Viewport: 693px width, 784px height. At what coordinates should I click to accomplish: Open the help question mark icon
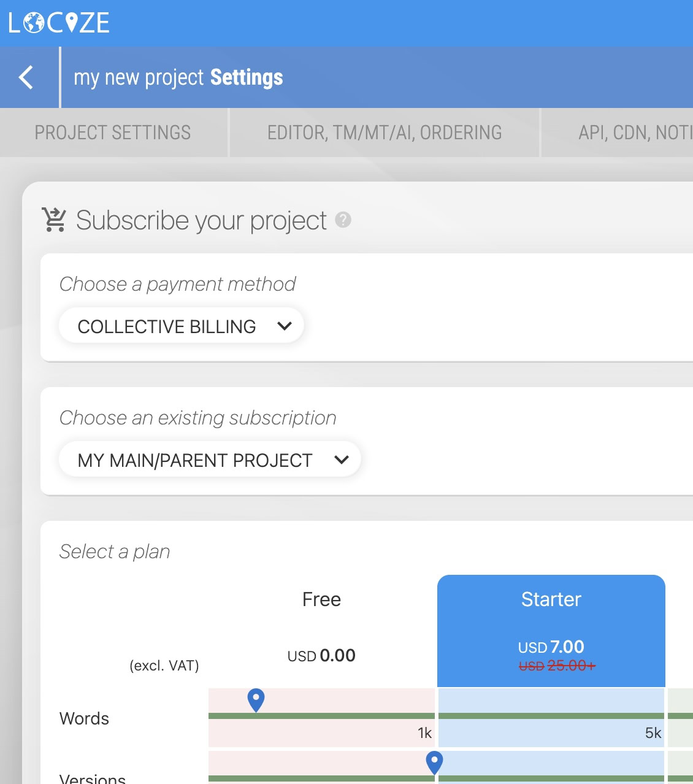[x=343, y=220]
